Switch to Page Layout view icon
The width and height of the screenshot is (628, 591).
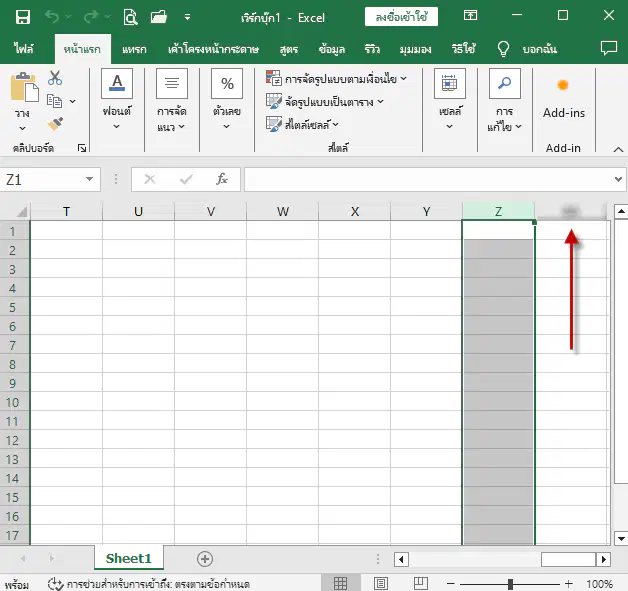380,583
